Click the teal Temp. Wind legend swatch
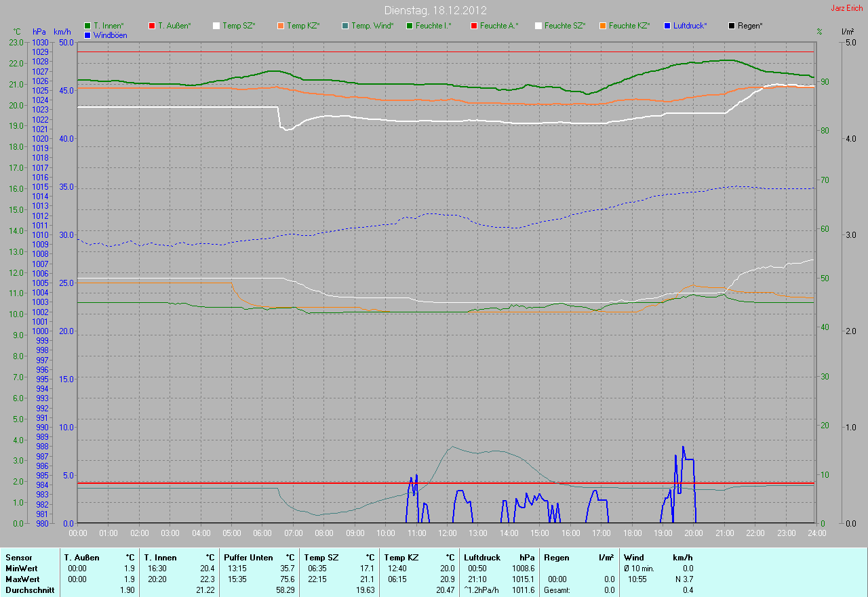This screenshot has height=597, width=868. (345, 26)
